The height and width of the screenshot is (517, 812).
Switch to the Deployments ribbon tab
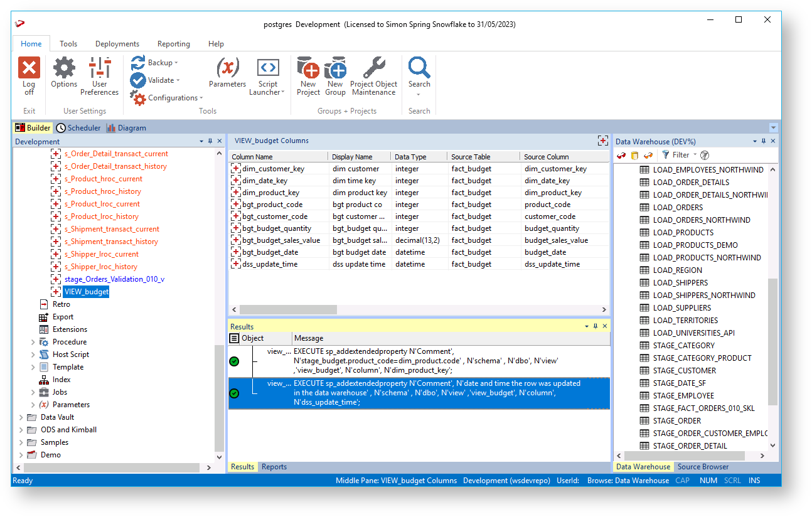(117, 44)
